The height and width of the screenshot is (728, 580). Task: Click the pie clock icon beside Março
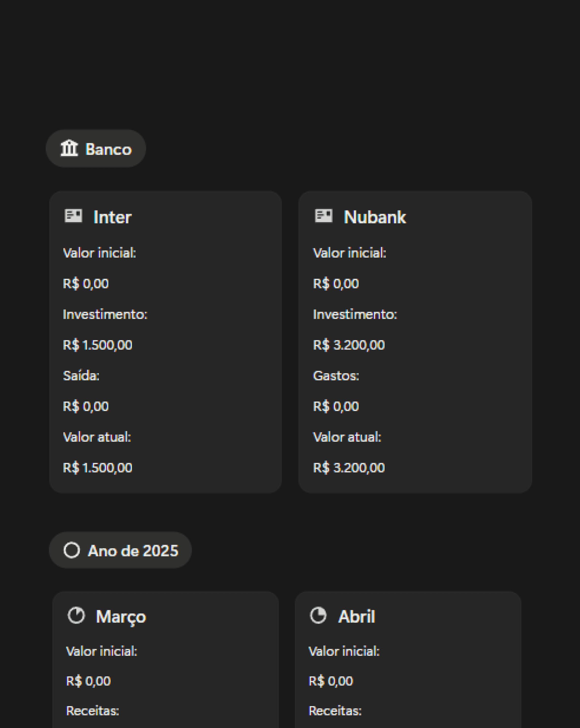[x=76, y=615]
